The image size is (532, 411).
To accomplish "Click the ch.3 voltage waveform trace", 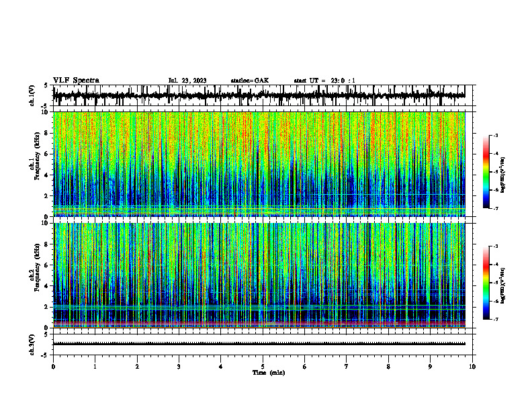I will (259, 344).
